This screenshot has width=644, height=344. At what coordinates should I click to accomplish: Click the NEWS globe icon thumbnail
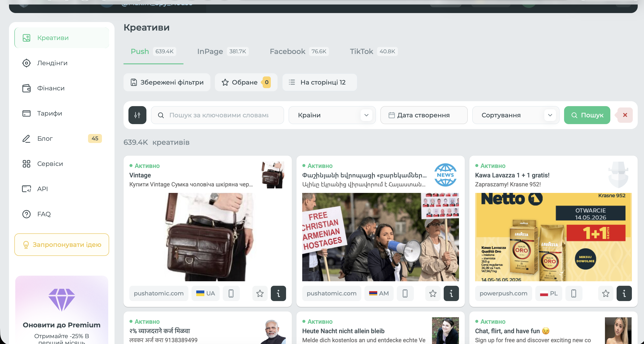pos(446,175)
